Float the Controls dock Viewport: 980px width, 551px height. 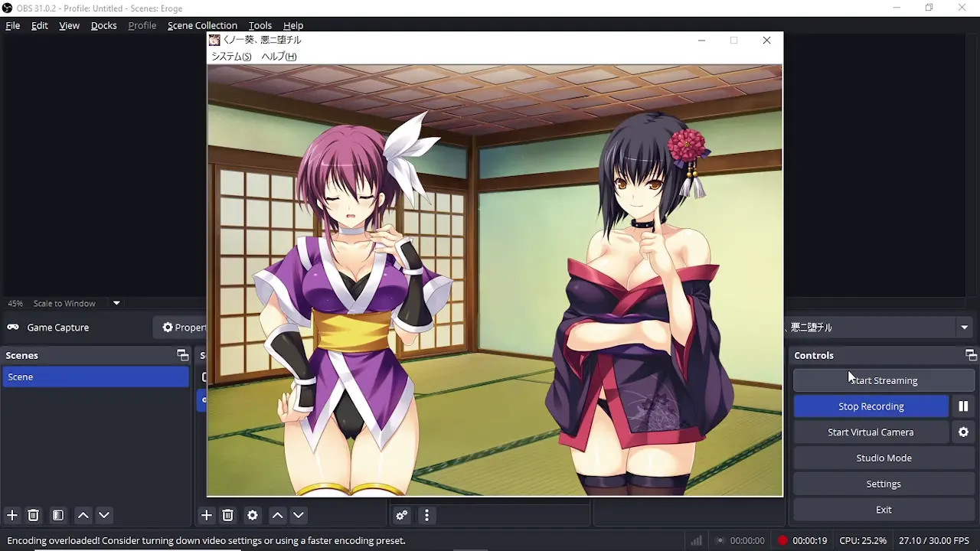[x=971, y=355]
